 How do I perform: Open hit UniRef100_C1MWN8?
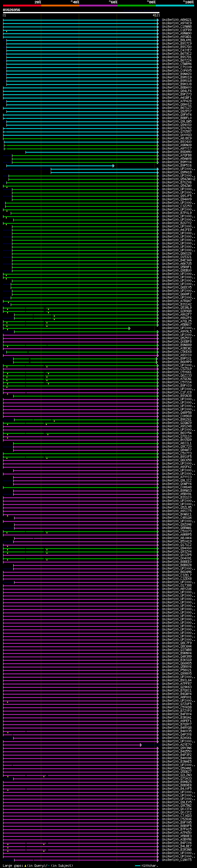tap(177, 26)
